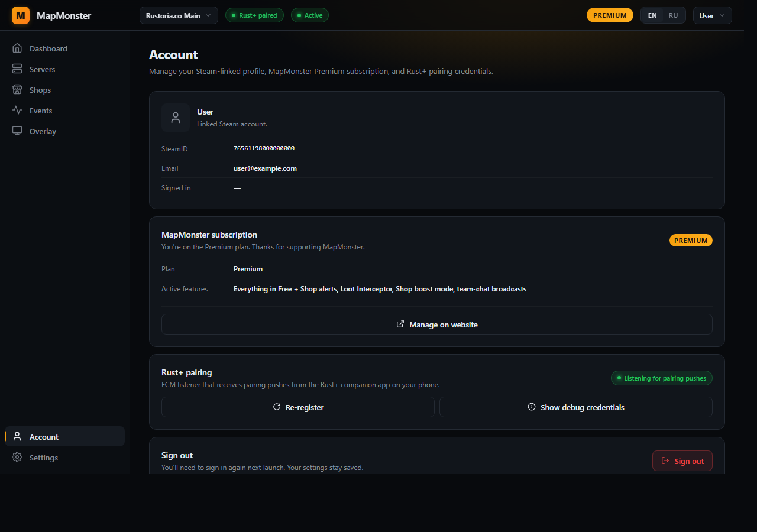Click the PREMIUM badge in subscription card

click(691, 241)
